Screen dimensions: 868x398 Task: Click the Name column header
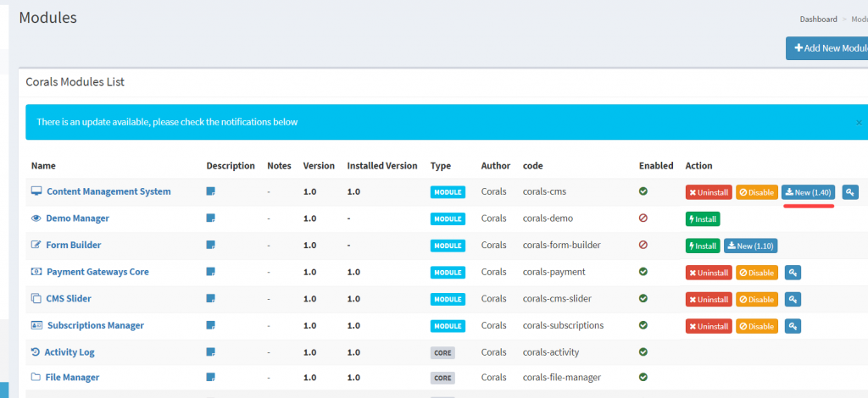pyautogui.click(x=43, y=166)
